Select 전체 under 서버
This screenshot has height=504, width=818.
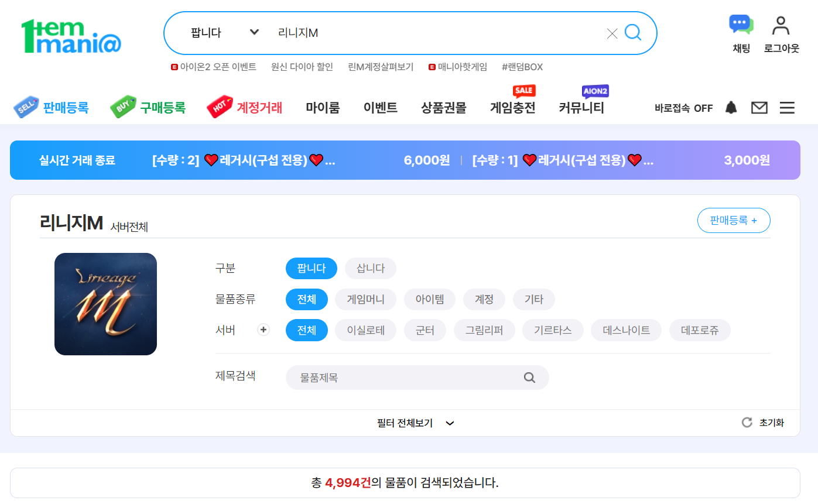(x=307, y=330)
